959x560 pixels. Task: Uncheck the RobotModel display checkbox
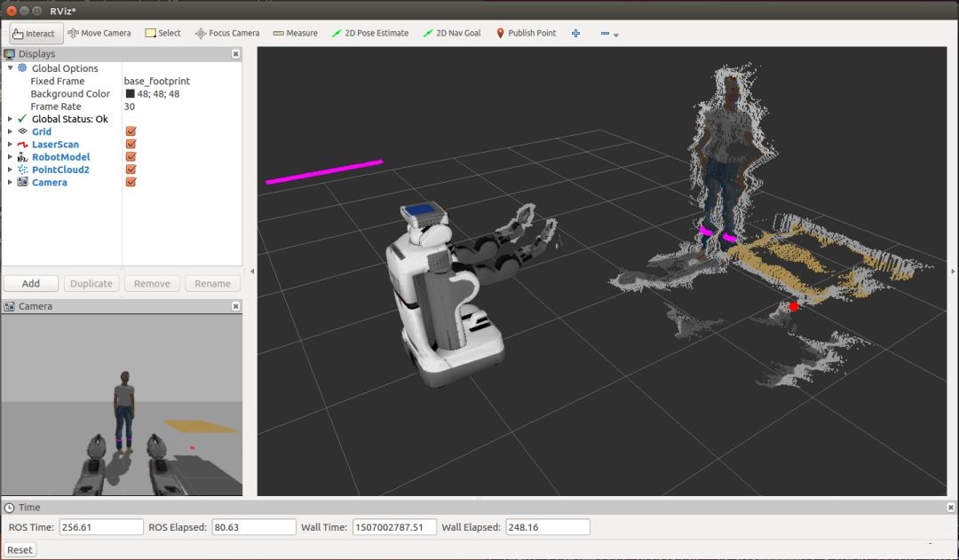click(x=131, y=156)
